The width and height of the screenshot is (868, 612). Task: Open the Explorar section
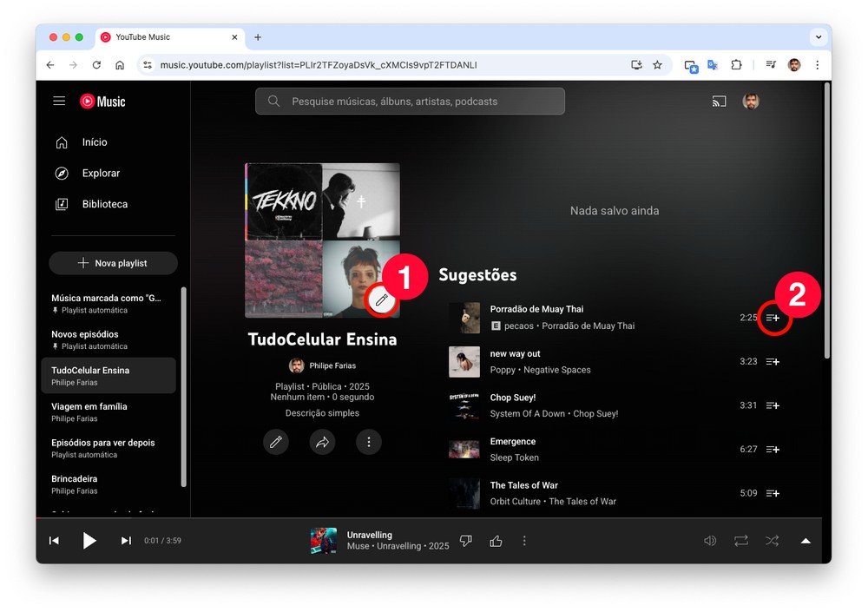coord(101,173)
